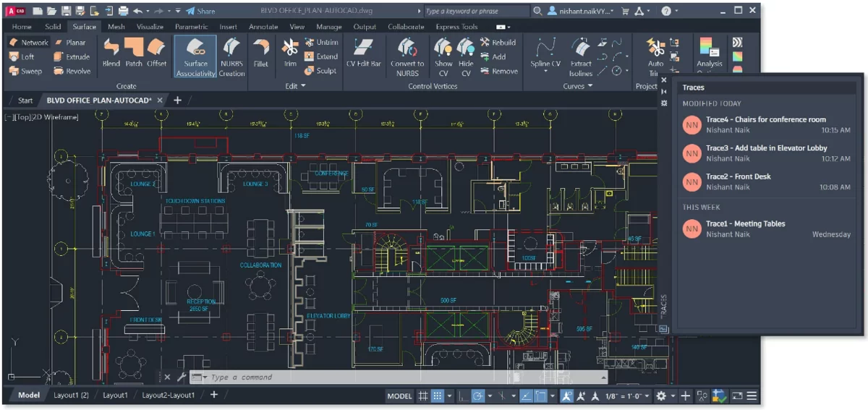The width and height of the screenshot is (868, 410).
Task: Select the Sculpt tool
Action: [x=320, y=71]
